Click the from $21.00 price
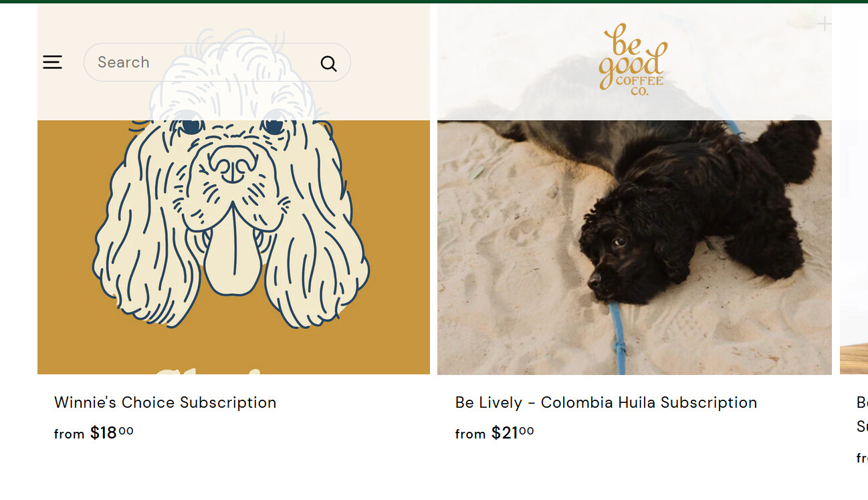The image size is (868, 500). tap(495, 433)
